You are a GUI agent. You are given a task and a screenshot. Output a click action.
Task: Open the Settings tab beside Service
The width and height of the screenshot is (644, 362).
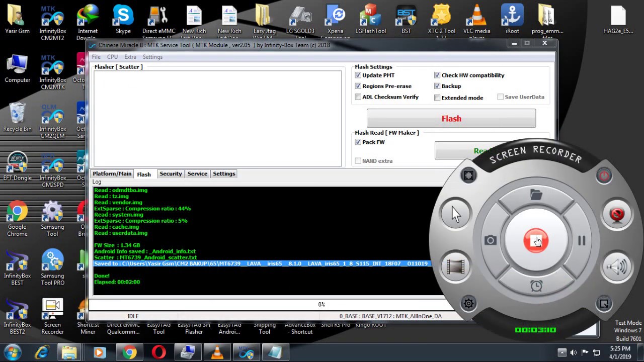[x=224, y=174]
